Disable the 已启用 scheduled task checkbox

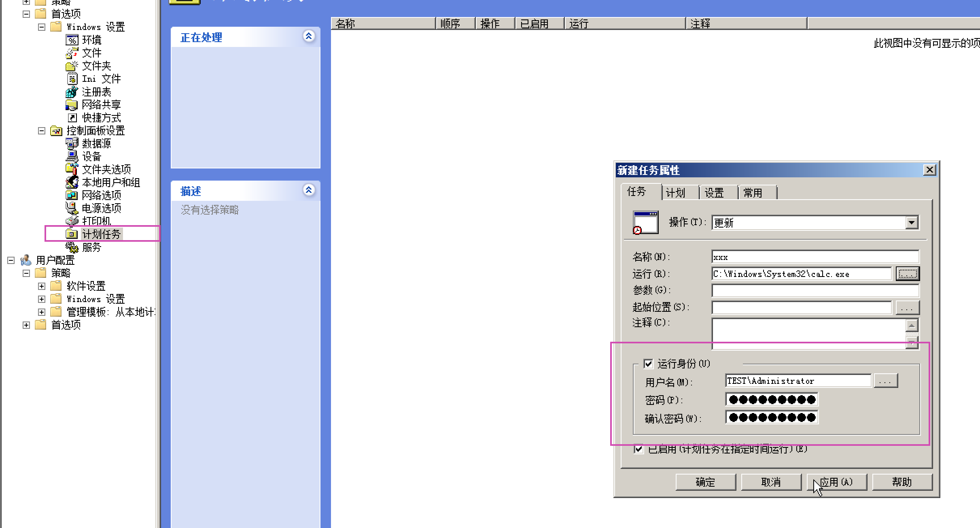point(639,449)
